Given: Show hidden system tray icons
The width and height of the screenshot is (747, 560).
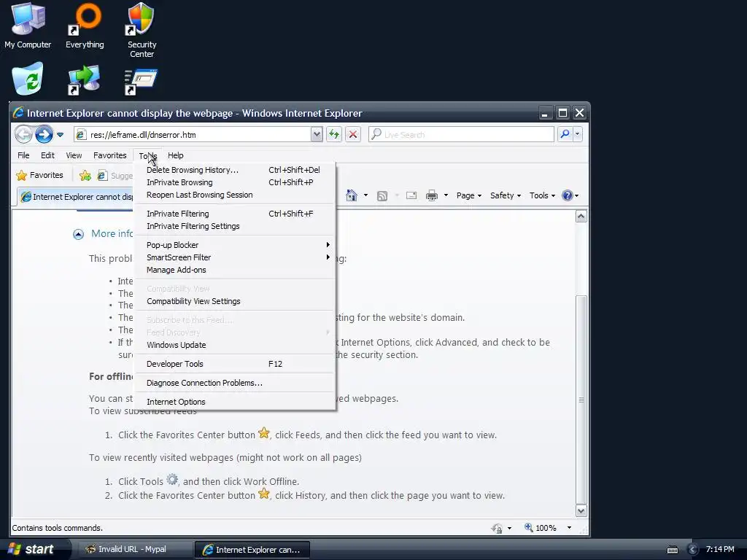Looking at the screenshot, I should click(x=693, y=550).
